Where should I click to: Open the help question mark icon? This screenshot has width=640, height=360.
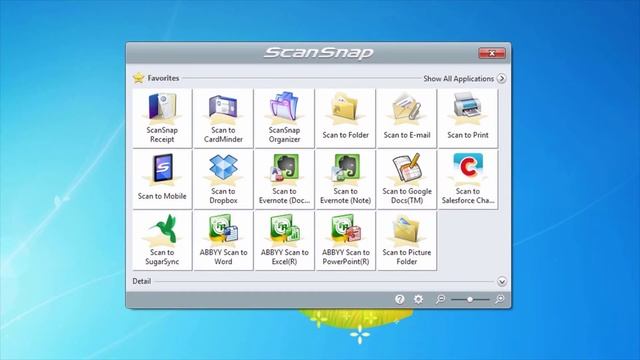[x=400, y=299]
